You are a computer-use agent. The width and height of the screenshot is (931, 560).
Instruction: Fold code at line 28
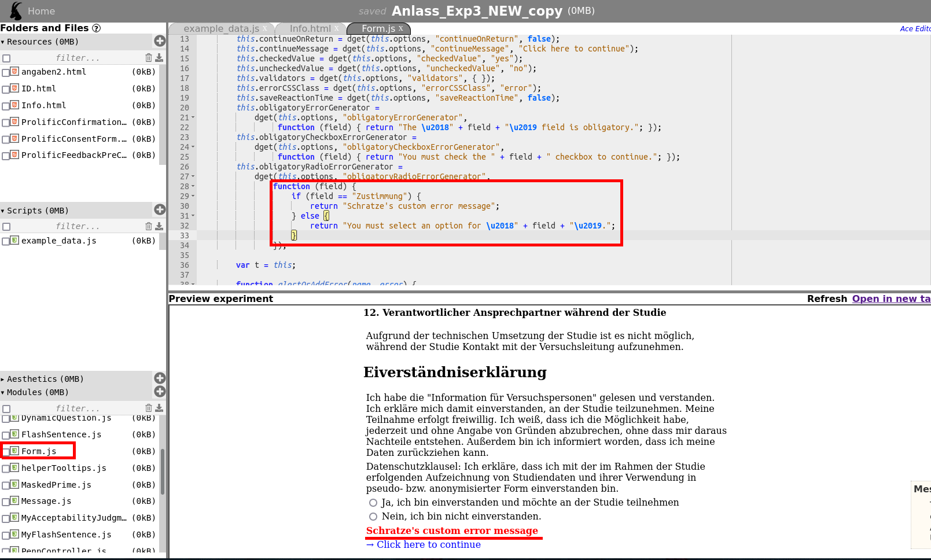(193, 186)
